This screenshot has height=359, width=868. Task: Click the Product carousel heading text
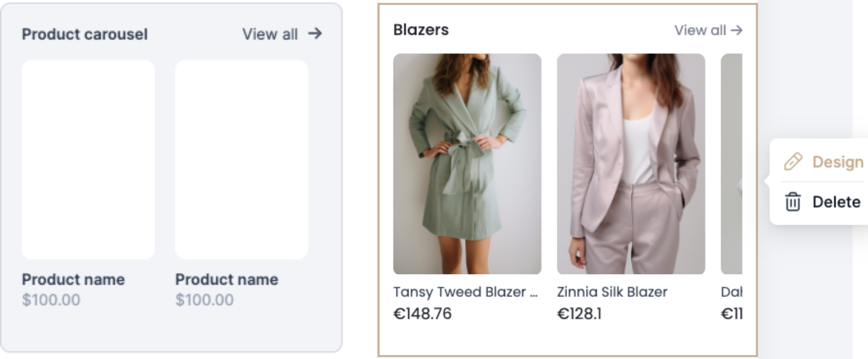coord(85,34)
